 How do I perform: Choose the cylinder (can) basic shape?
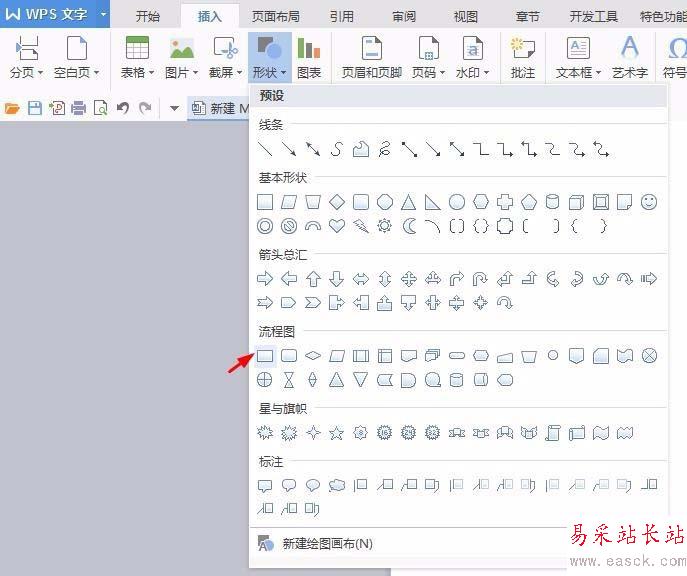pyautogui.click(x=552, y=202)
